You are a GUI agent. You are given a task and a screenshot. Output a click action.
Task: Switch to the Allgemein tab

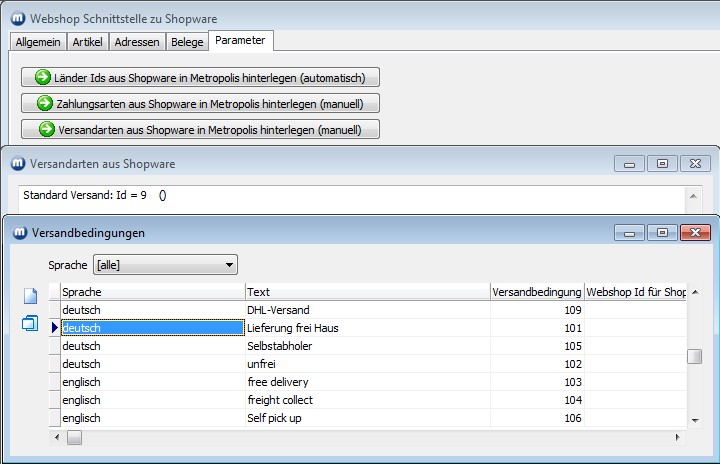39,41
